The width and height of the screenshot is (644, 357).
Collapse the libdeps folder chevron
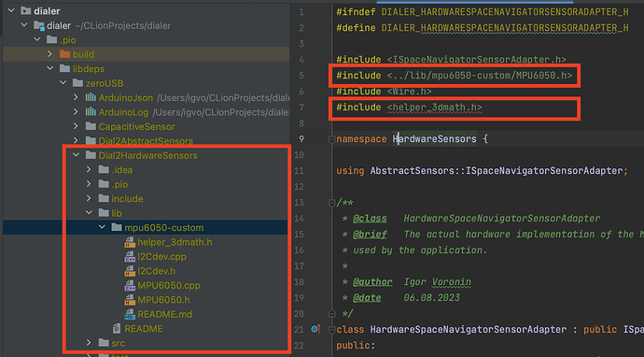[50, 68]
